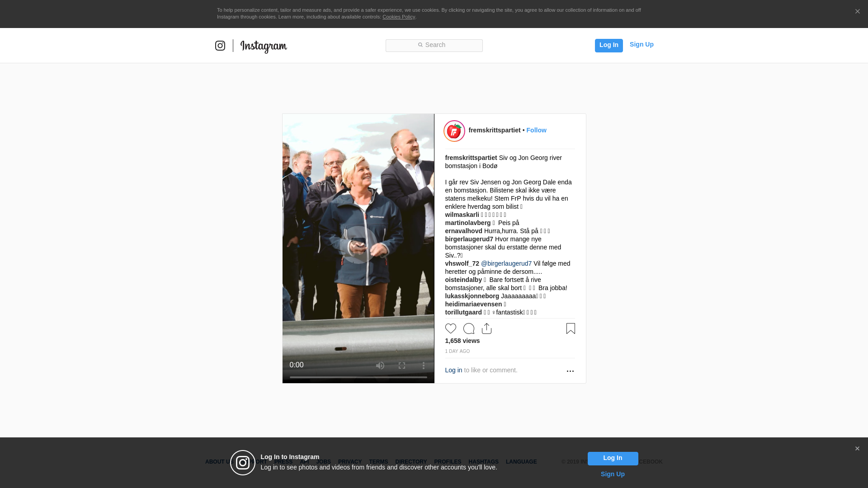Like the post with heart icon

pyautogui.click(x=451, y=328)
